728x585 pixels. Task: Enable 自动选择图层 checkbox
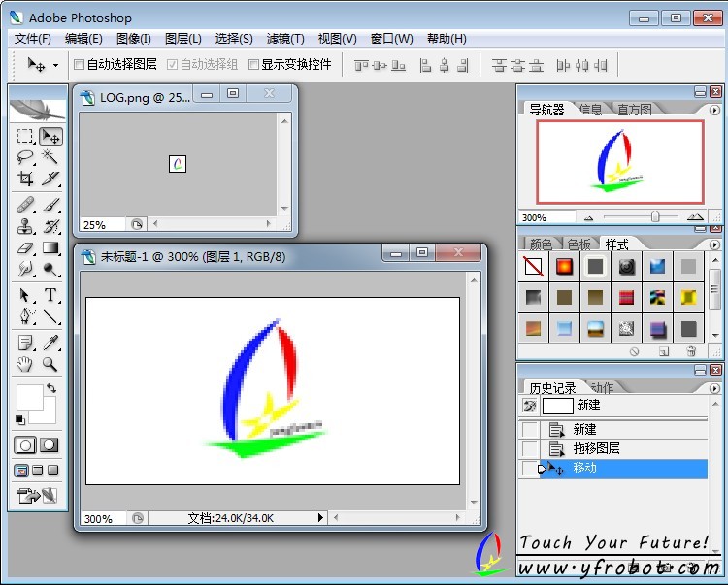coord(80,65)
